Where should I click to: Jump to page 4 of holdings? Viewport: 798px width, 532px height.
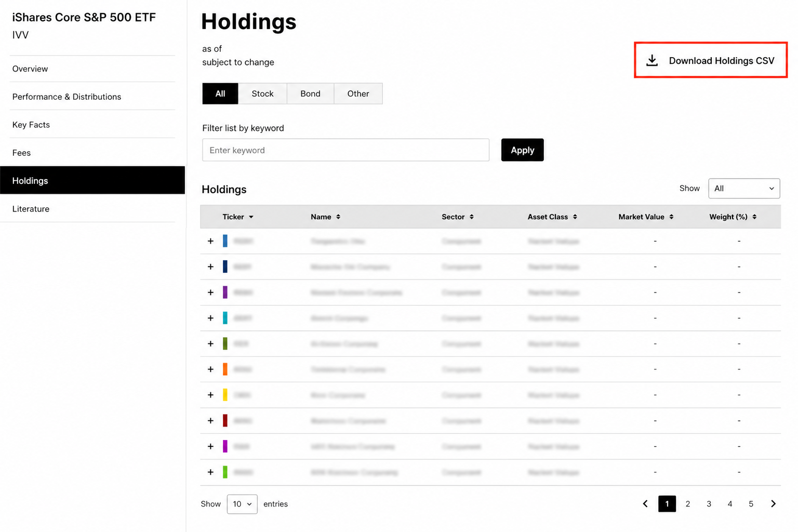click(730, 504)
